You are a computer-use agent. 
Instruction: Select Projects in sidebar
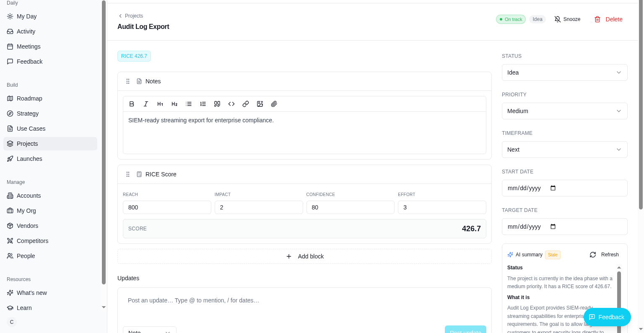click(50, 144)
